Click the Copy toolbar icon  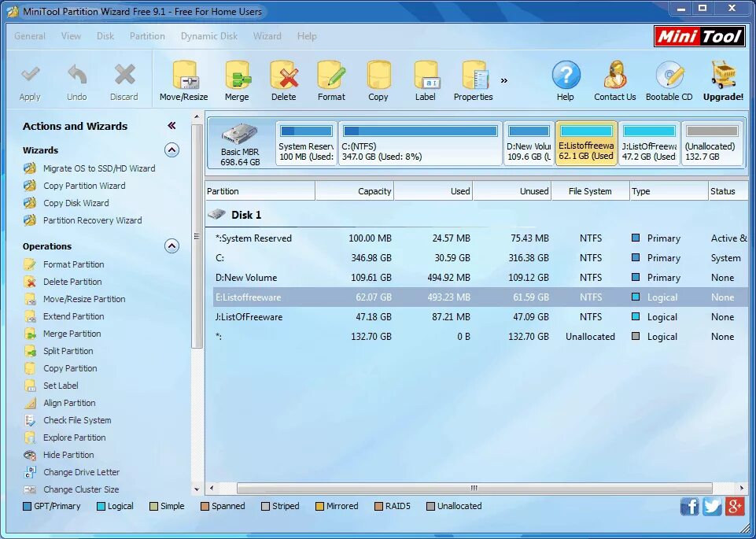[378, 76]
